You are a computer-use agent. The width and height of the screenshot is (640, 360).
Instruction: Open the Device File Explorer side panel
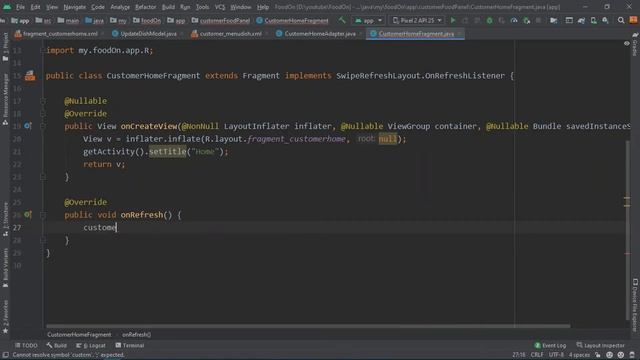pyautogui.click(x=635, y=305)
